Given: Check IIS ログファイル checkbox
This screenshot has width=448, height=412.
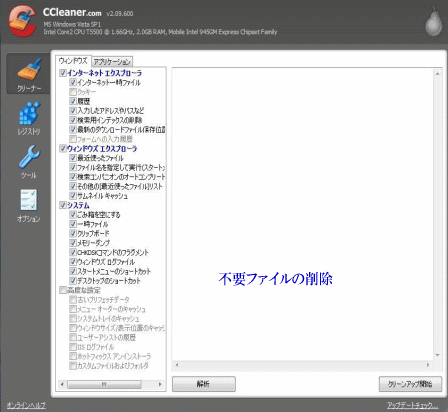Looking at the screenshot, I should click(x=73, y=346).
